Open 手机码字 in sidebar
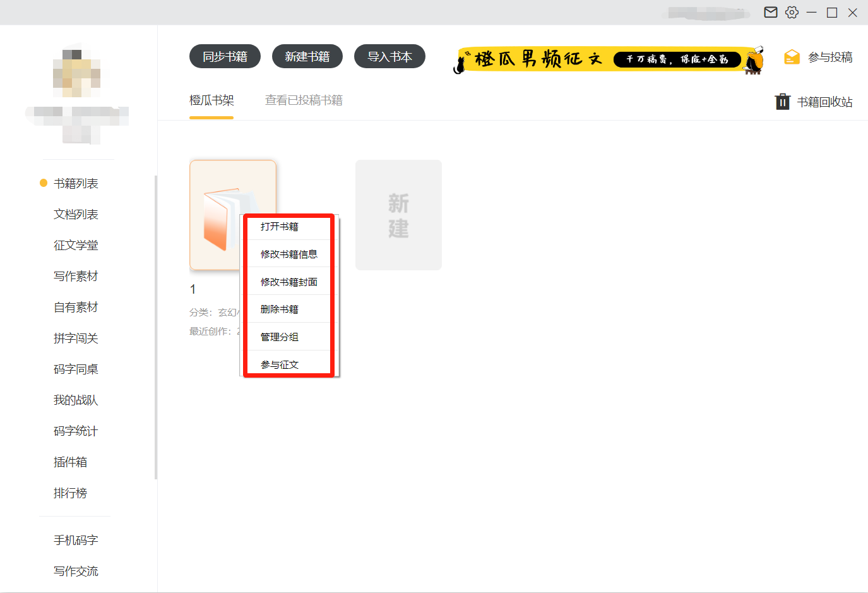868x593 pixels. point(76,540)
